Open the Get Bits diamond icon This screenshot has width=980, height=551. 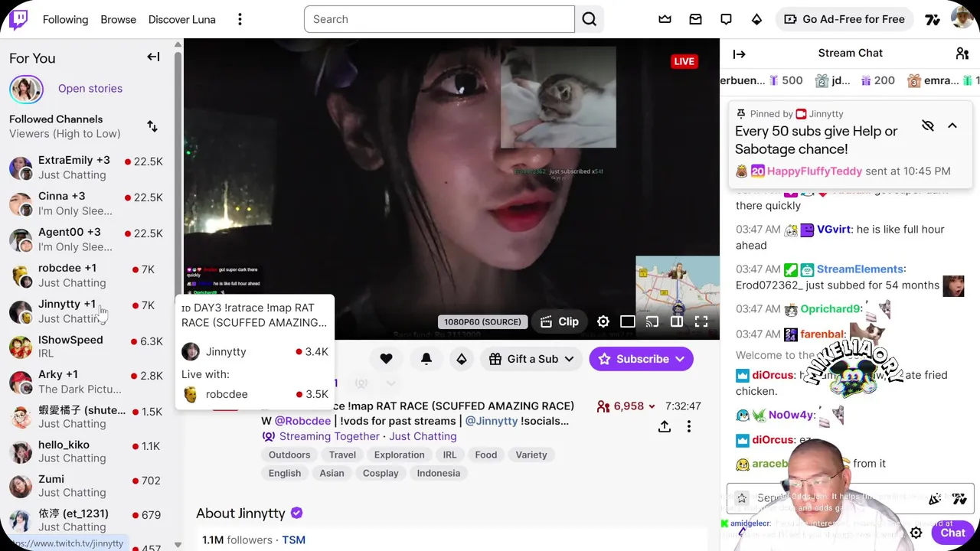tap(756, 19)
